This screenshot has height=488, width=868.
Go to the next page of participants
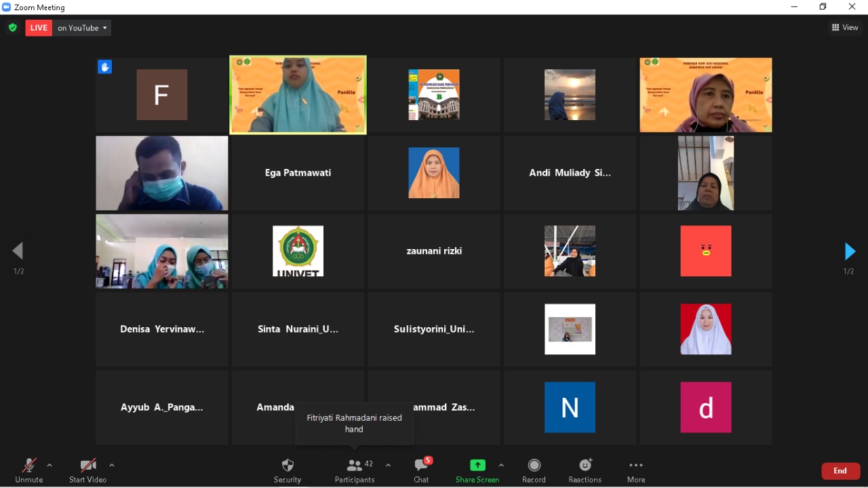[x=849, y=252]
